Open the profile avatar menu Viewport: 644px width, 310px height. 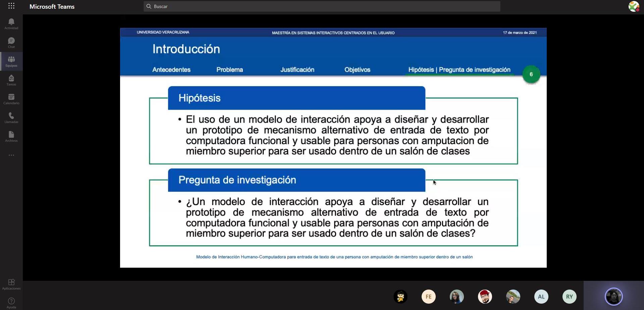point(634,6)
